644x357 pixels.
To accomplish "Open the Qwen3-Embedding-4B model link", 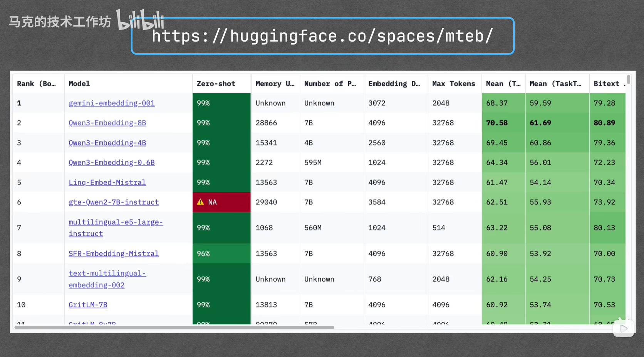I will point(107,143).
